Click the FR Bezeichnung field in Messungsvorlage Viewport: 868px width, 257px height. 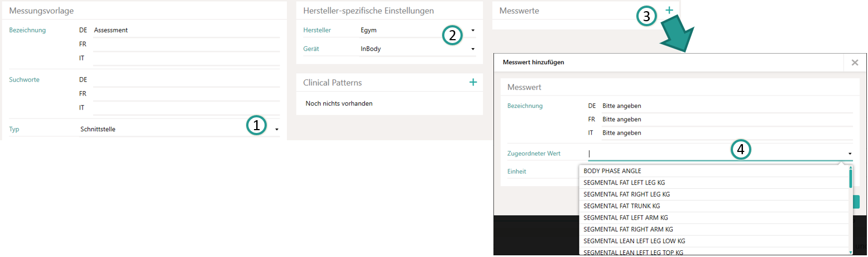[186, 44]
